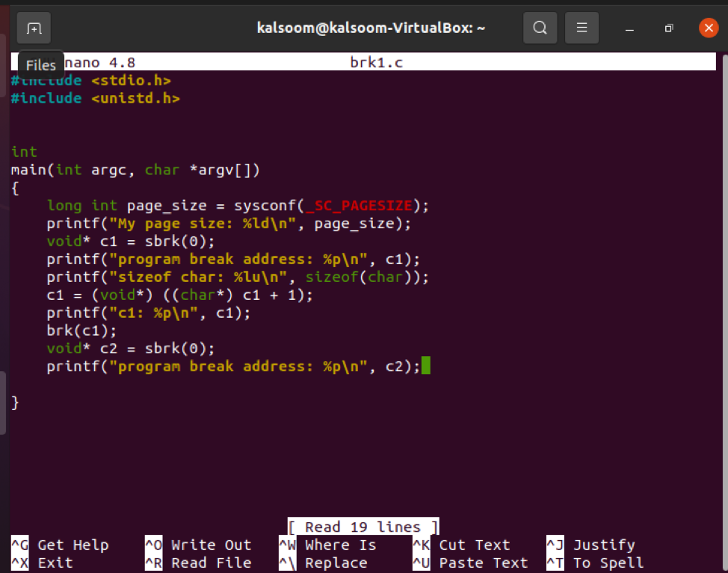The width and height of the screenshot is (728, 573).
Task: Click the Justify shortcut label
Action: tap(603, 545)
